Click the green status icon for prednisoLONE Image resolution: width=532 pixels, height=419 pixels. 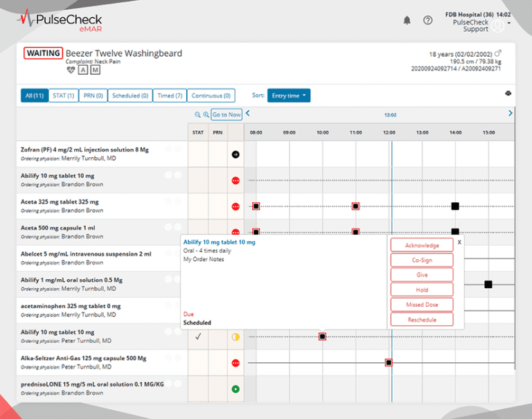coord(236,389)
